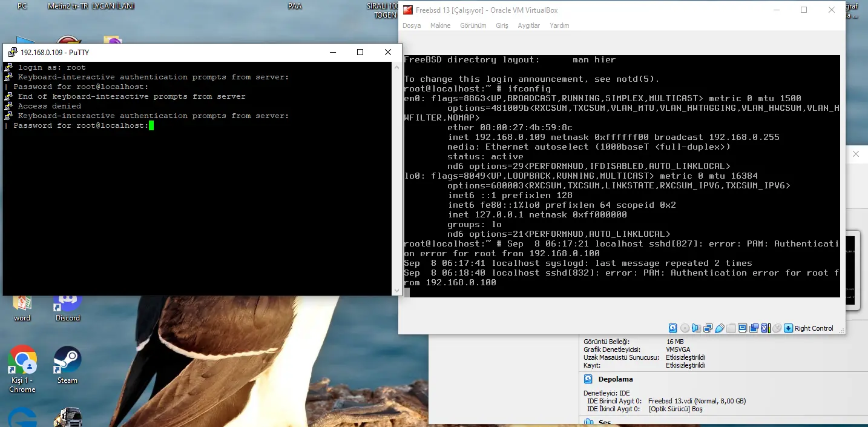Open the Aygıtlar menu
868x427 pixels.
pos(528,25)
